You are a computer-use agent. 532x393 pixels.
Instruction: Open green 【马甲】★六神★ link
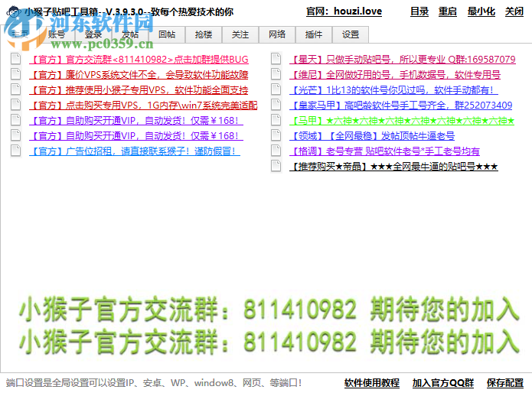tap(402, 121)
